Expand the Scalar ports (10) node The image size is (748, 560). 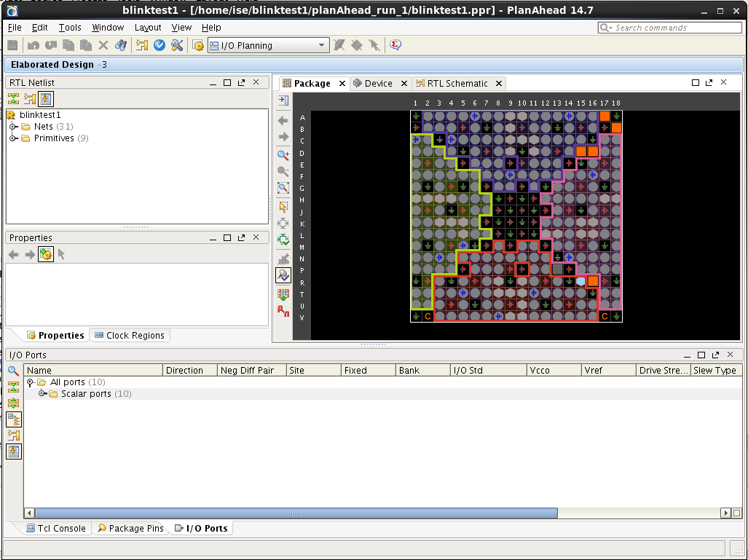[x=42, y=393]
